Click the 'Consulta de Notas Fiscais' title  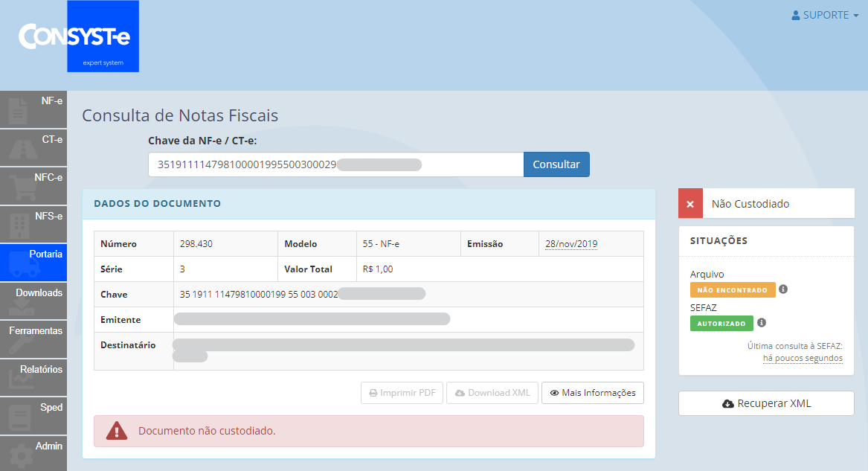click(x=180, y=115)
